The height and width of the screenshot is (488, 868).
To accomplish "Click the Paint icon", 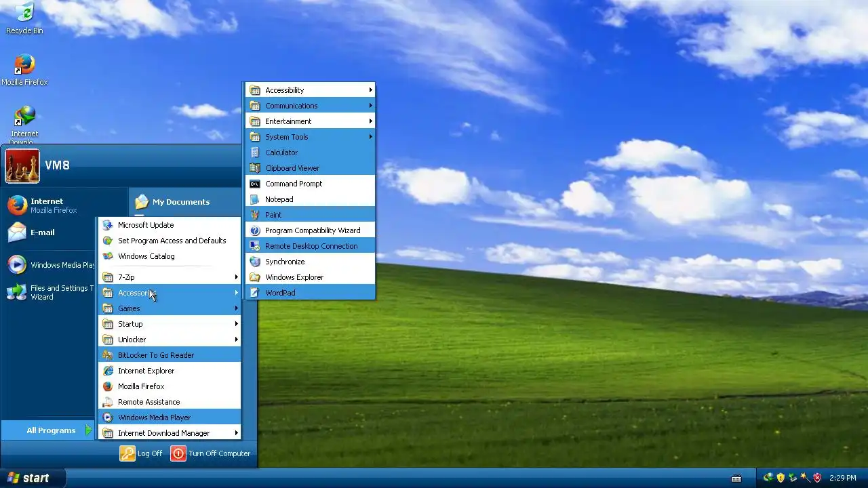I will pos(255,215).
